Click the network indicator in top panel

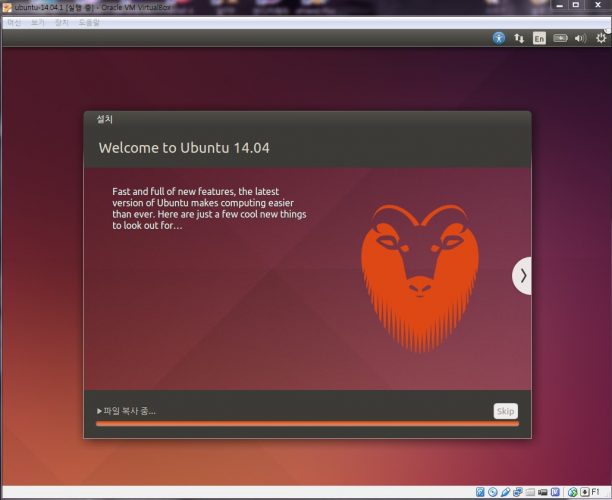tap(519, 38)
